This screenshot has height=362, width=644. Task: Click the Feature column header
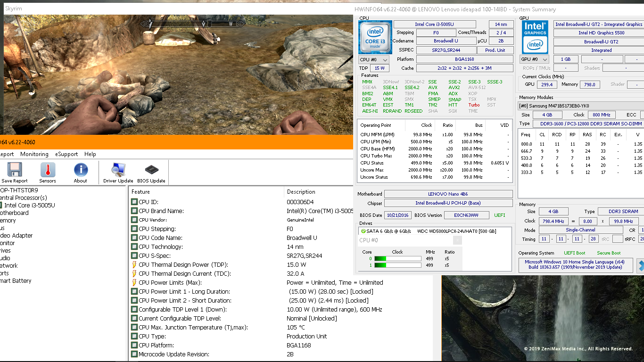tap(206, 192)
